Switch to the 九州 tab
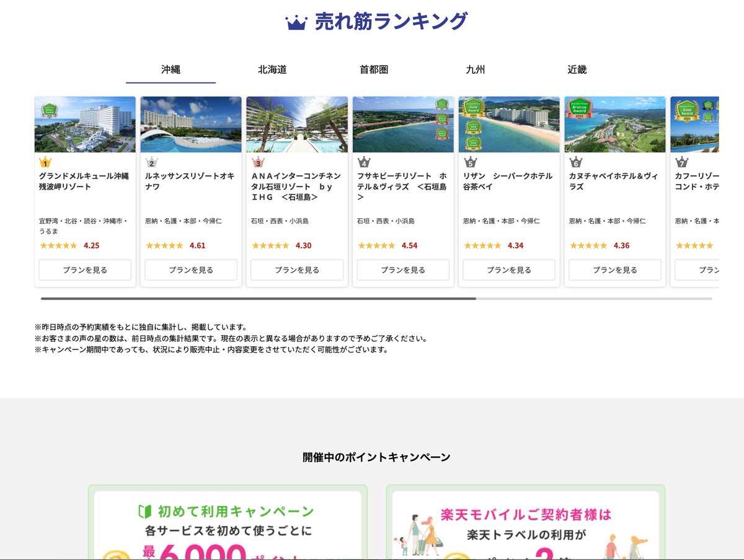This screenshot has width=744, height=560. 476,70
